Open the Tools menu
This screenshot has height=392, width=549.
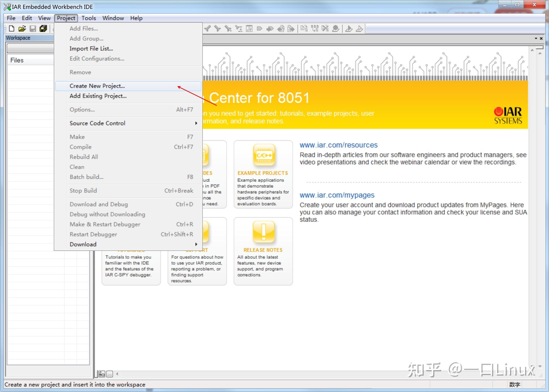(89, 18)
